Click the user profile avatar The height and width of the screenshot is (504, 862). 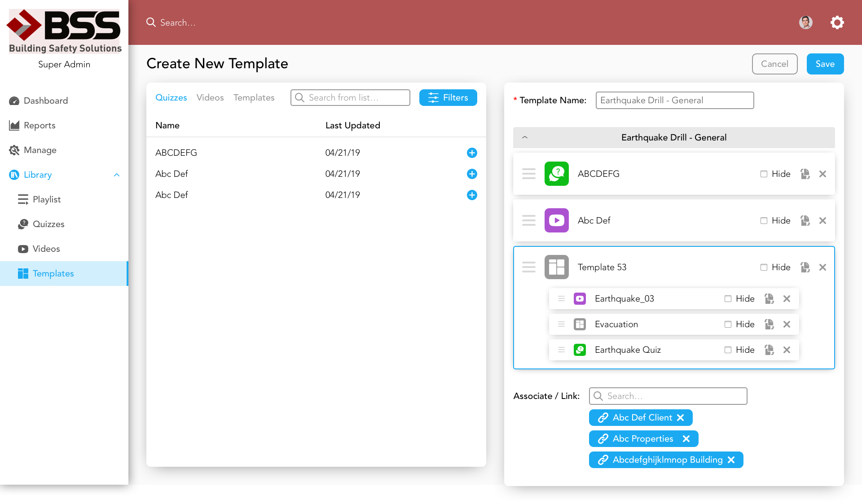coord(806,22)
